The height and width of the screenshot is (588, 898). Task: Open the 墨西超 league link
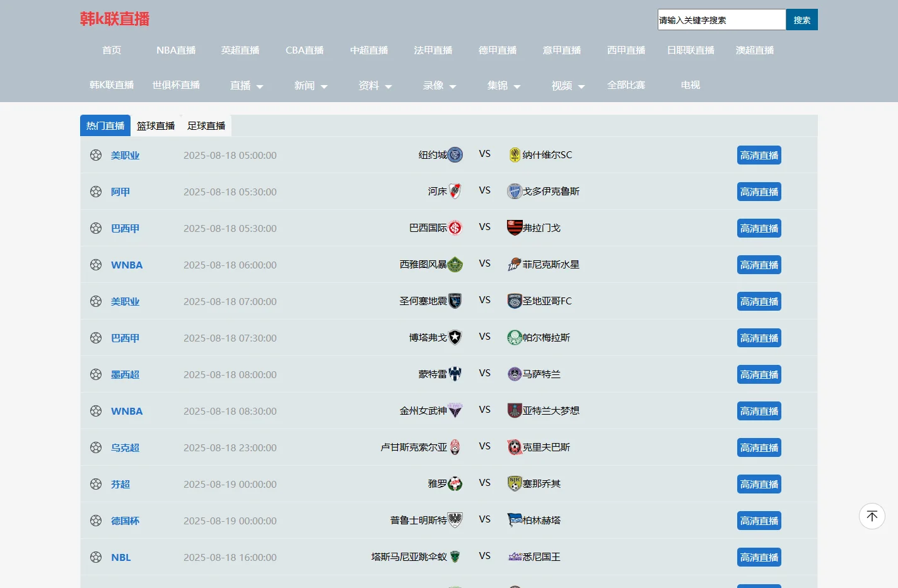click(x=125, y=374)
